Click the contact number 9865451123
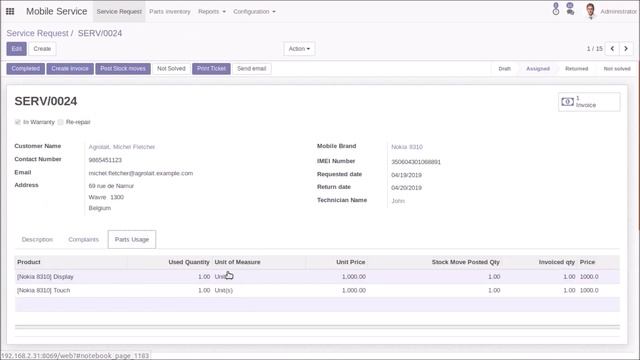 [105, 160]
